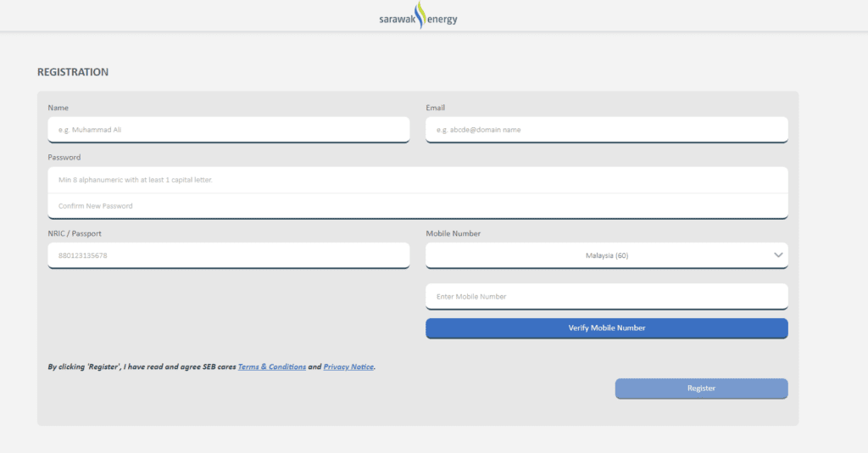Click the Register button
The image size is (868, 453).
[701, 389]
